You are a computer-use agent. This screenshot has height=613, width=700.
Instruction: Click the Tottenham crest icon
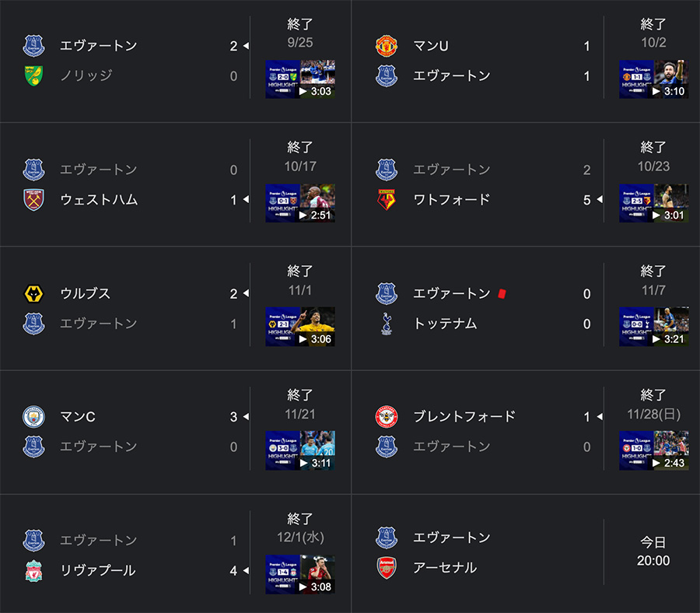click(x=387, y=324)
